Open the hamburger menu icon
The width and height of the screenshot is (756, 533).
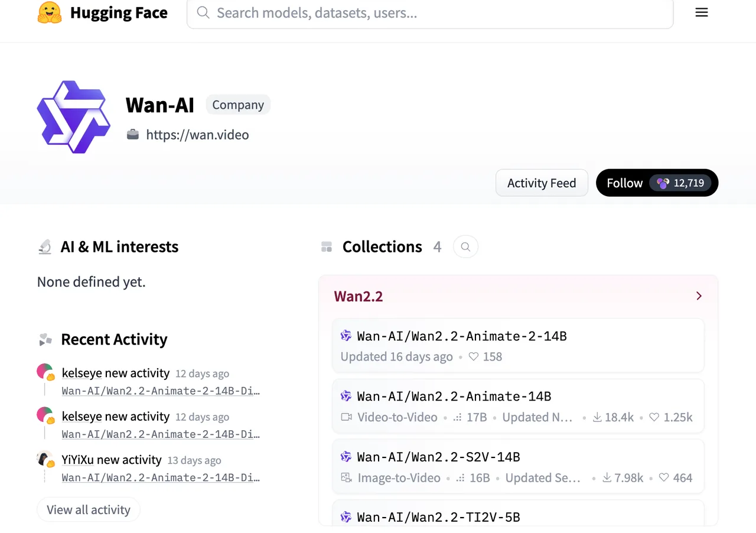[x=702, y=12]
